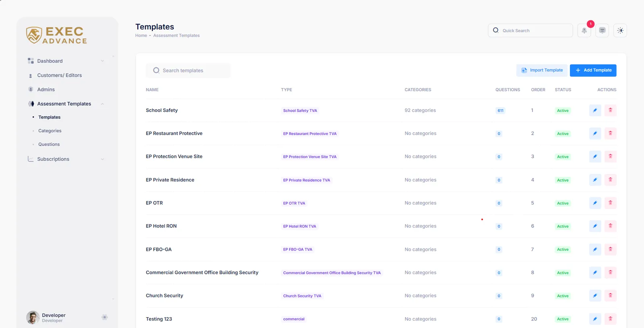This screenshot has height=328, width=644.
Task: Click '92 categories' cell
Action: click(x=420, y=110)
